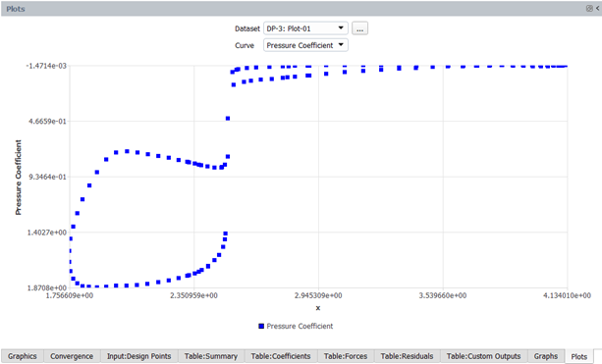Click the Pressure Coefficient legend label
The width and height of the screenshot is (602, 364).
click(x=300, y=326)
